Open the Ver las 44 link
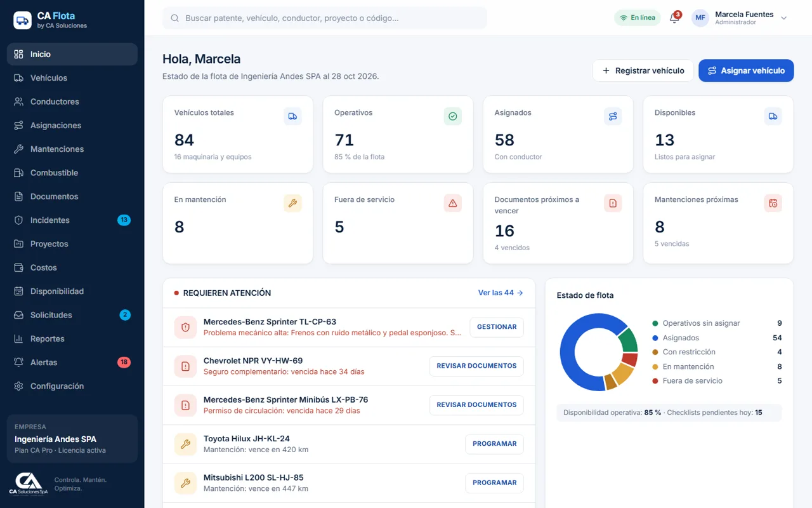 [x=501, y=293]
